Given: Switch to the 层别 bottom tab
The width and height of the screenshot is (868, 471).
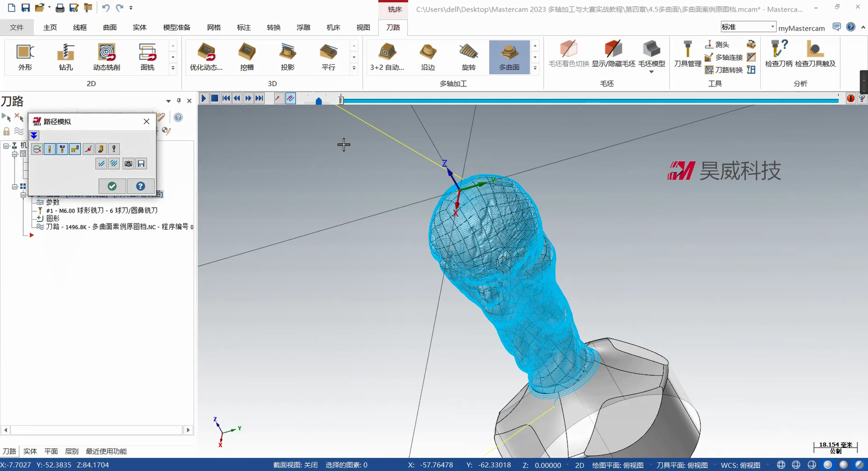Looking at the screenshot, I should click(71, 451).
